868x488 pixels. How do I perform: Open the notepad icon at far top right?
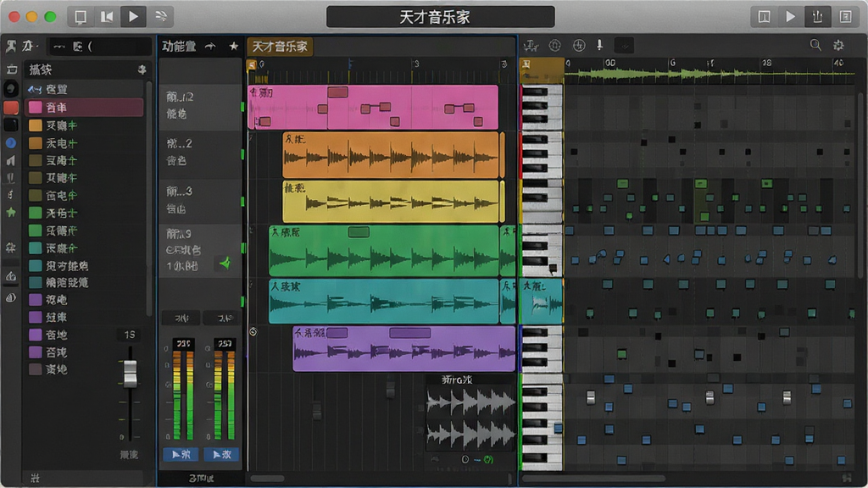[845, 17]
